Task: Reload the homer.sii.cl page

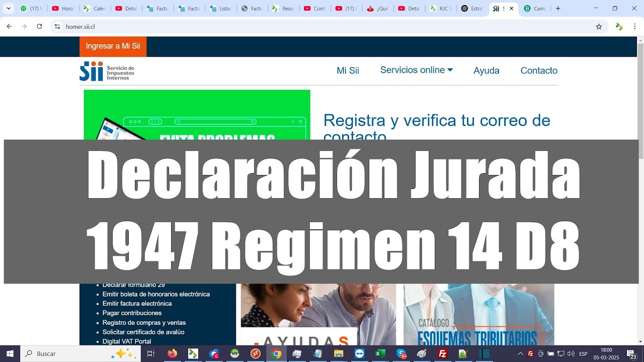Action: click(39, 27)
